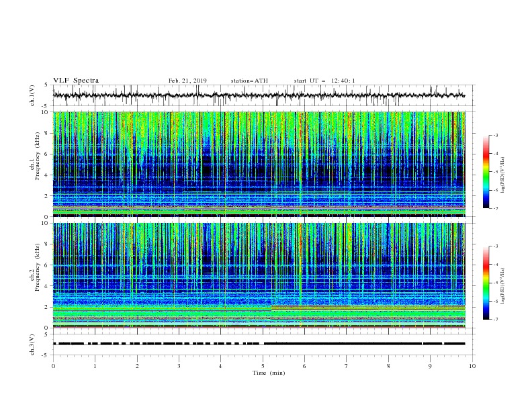
Task: Click the "Time (min)" axis label
Action: coord(269,373)
